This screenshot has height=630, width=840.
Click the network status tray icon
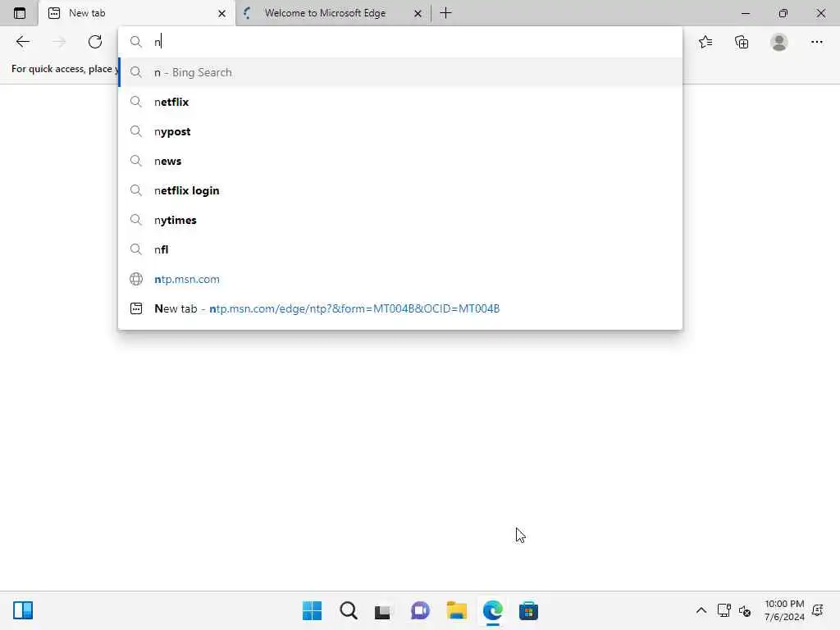pyautogui.click(x=724, y=610)
